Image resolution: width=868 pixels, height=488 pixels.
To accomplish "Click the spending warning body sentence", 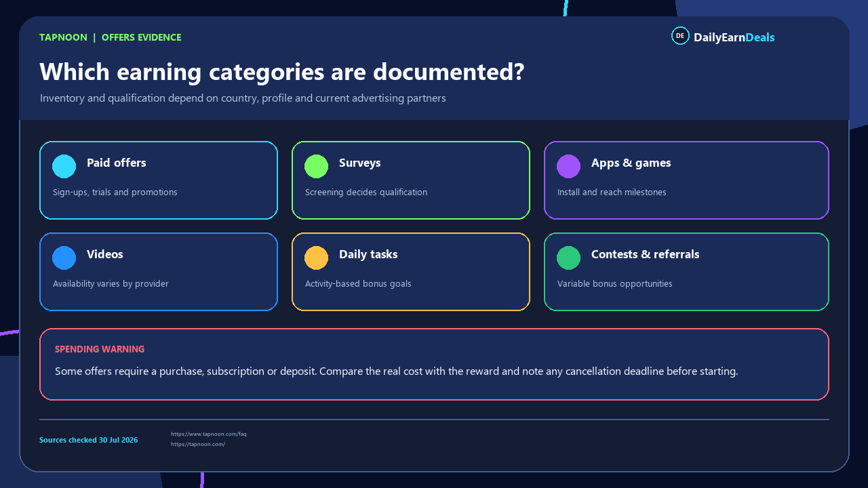I will click(396, 371).
